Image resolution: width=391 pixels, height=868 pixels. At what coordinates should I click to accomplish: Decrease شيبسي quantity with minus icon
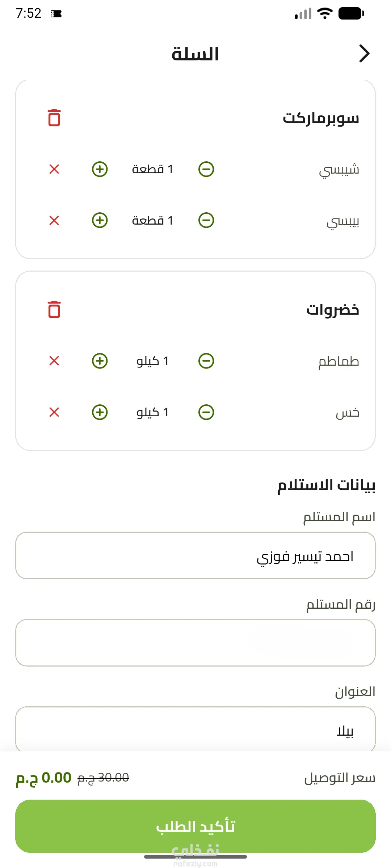click(206, 169)
